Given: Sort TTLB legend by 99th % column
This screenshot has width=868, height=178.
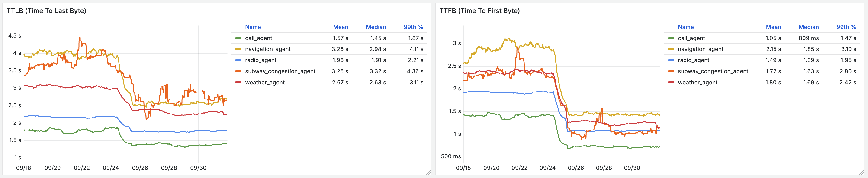Looking at the screenshot, I should pos(413,27).
